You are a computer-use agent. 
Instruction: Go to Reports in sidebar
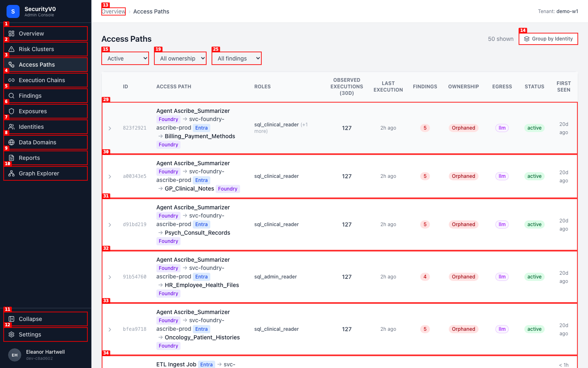tap(46, 158)
